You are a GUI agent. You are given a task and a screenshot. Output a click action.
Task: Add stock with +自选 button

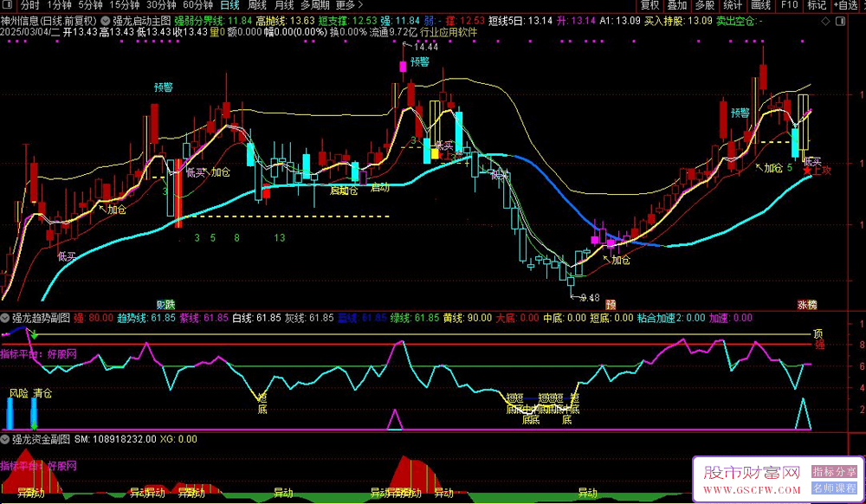pyautogui.click(x=847, y=5)
